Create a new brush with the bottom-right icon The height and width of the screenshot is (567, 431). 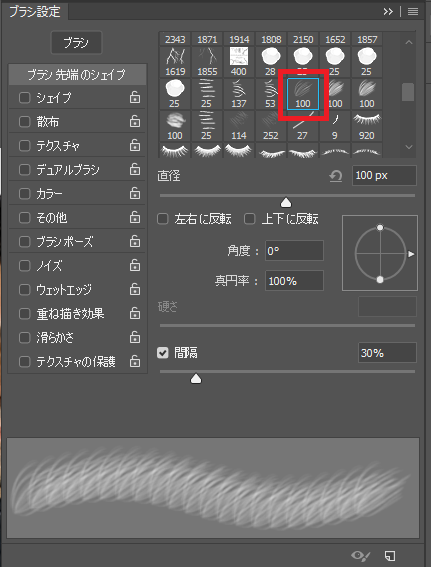point(390,555)
